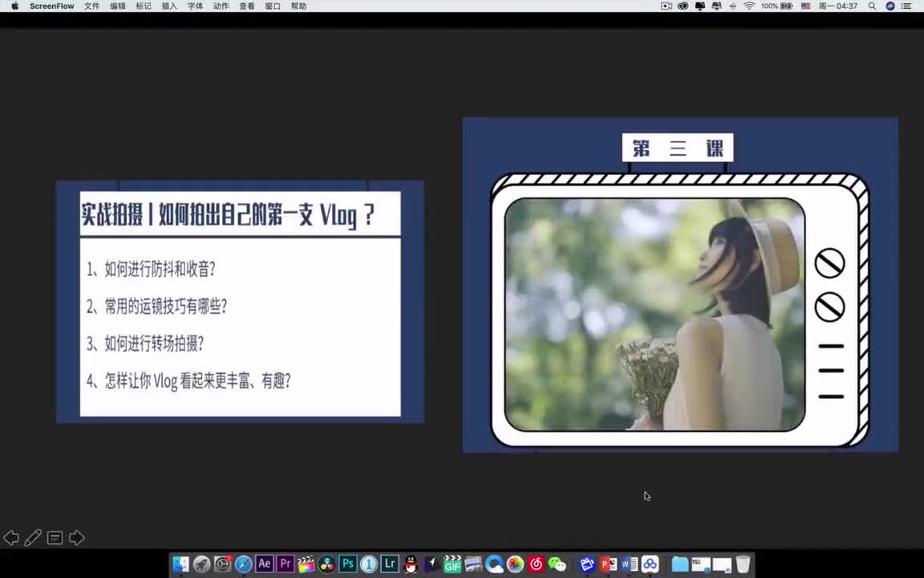Viewport: 924px width, 578px height.
Task: Open the 动作 menu
Action: tap(221, 6)
